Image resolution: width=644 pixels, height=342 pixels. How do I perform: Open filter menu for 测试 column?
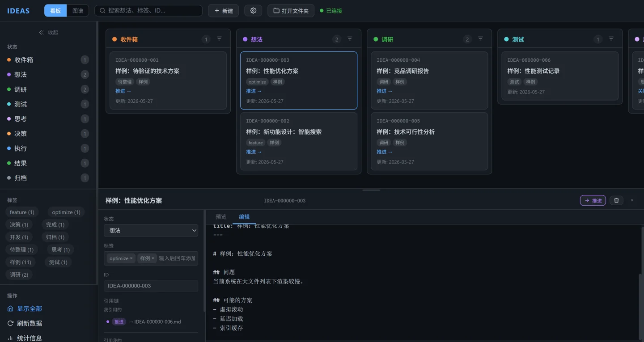611,39
